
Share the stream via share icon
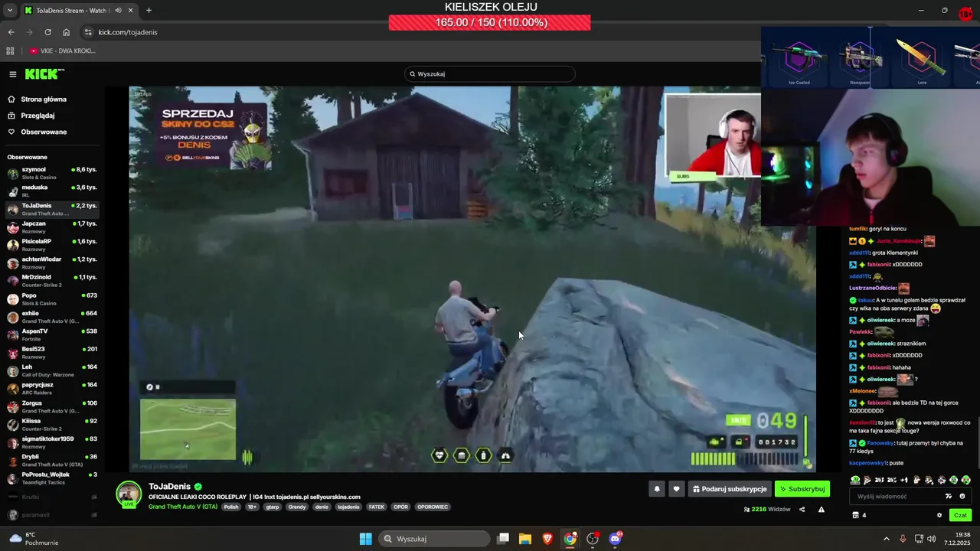802,509
